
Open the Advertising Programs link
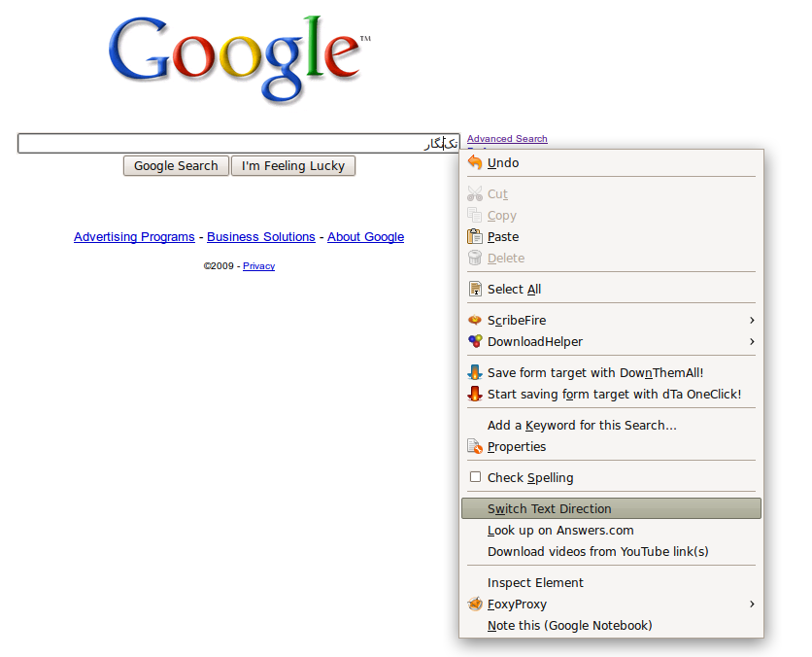coord(134,237)
